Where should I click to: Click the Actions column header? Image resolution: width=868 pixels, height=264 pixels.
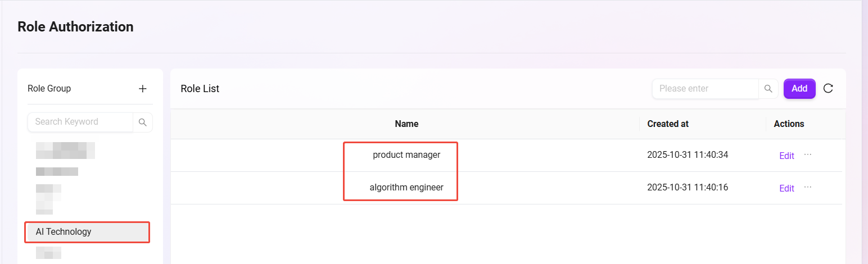(x=789, y=124)
